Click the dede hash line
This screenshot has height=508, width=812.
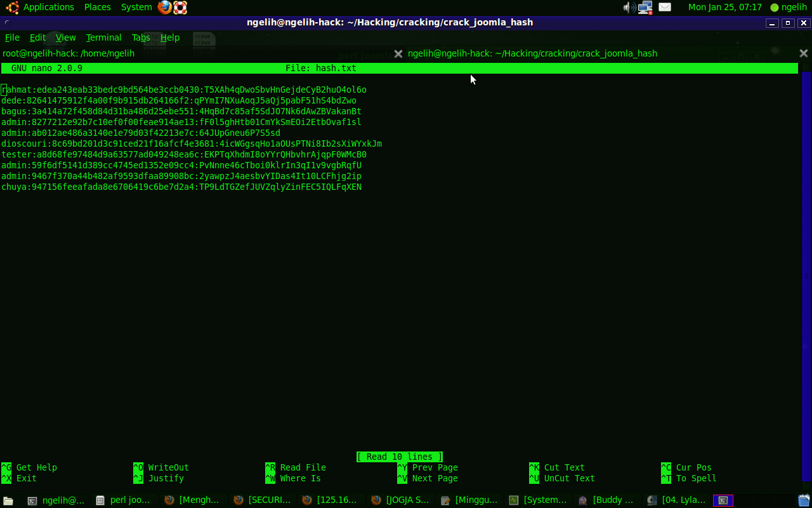tap(179, 100)
